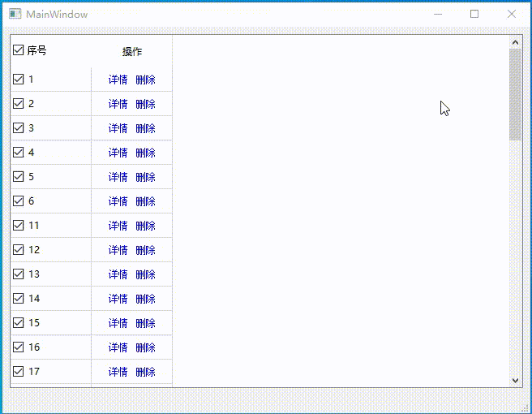Close the MainWindow window

(x=511, y=14)
